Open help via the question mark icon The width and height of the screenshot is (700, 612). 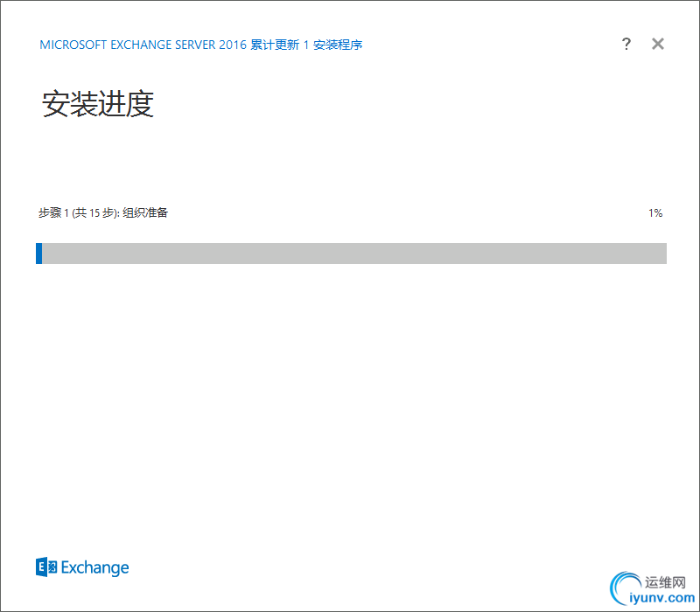click(626, 44)
